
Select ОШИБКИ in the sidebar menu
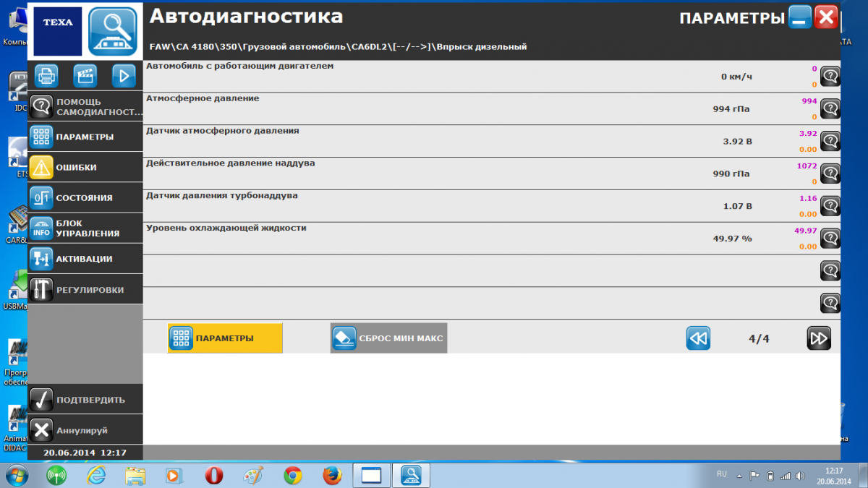[x=85, y=167]
